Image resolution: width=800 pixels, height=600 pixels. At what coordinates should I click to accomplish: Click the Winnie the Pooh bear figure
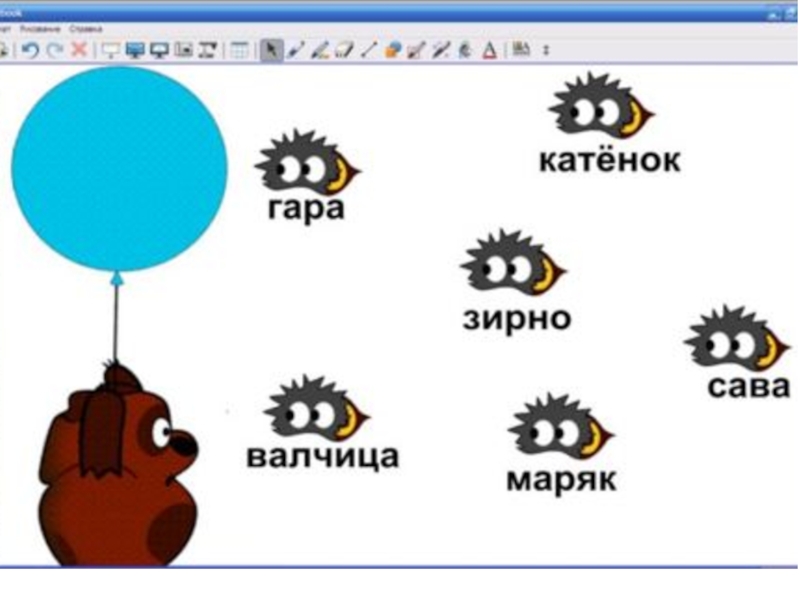point(118,464)
